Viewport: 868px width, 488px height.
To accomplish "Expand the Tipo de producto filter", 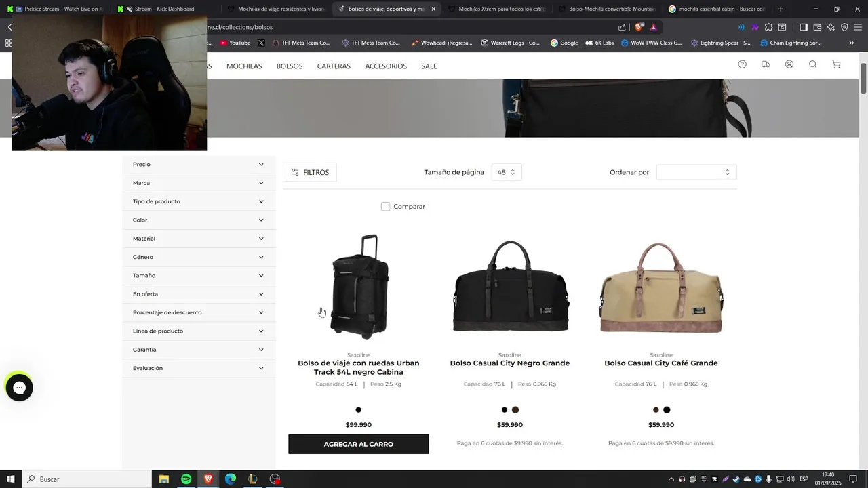I will coord(199,201).
